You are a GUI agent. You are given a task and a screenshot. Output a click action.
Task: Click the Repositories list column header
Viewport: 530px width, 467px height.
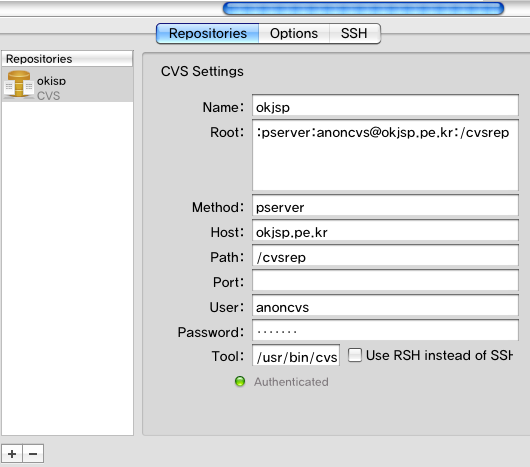(x=67, y=59)
